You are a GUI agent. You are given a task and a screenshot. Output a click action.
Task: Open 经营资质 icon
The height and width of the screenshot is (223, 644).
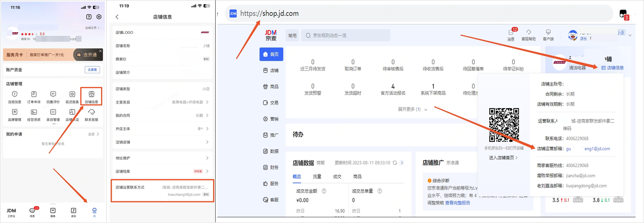tap(34, 112)
